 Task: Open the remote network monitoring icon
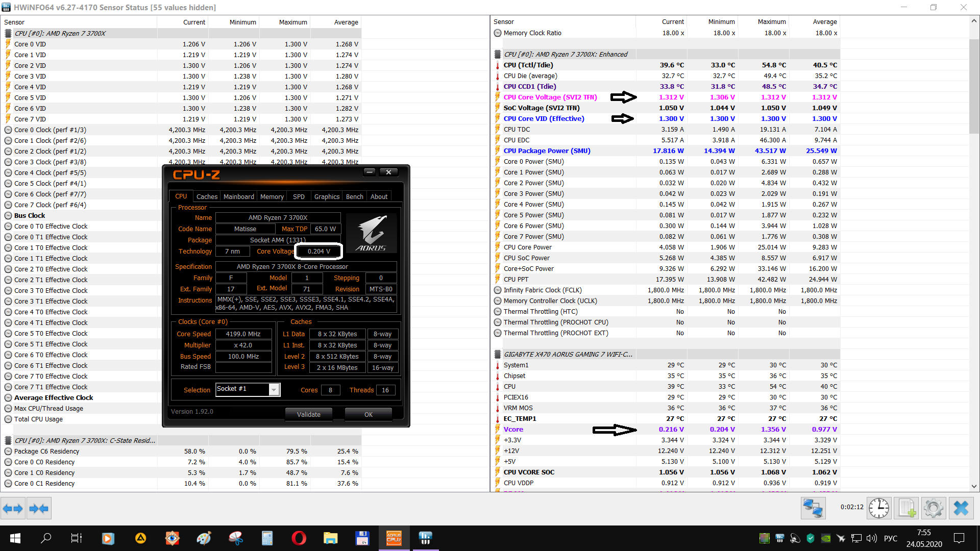pyautogui.click(x=813, y=508)
